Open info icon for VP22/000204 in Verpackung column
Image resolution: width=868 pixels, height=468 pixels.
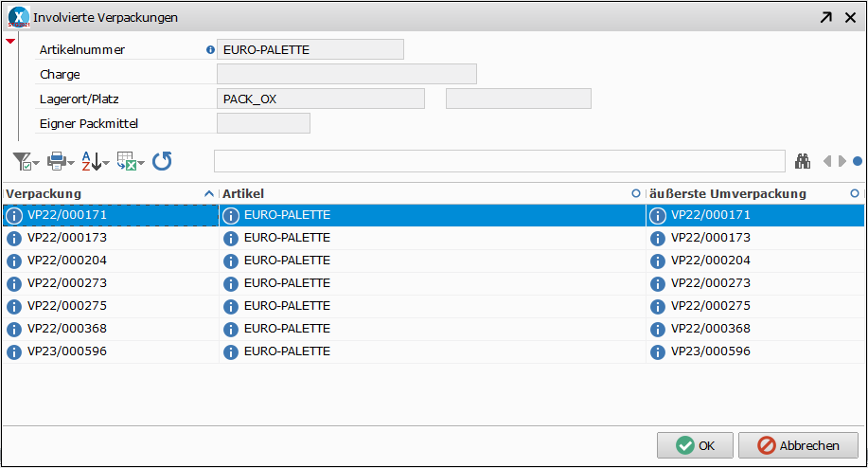tap(14, 261)
